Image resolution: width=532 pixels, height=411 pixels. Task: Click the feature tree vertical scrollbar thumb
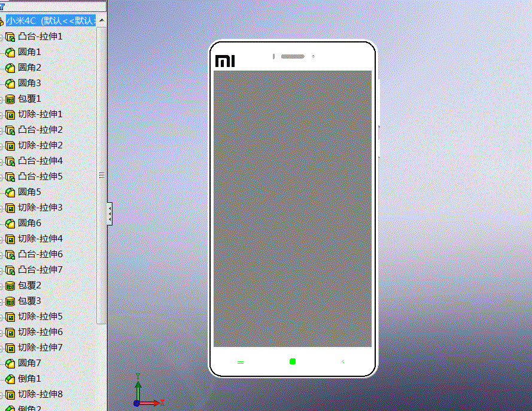coord(102,175)
